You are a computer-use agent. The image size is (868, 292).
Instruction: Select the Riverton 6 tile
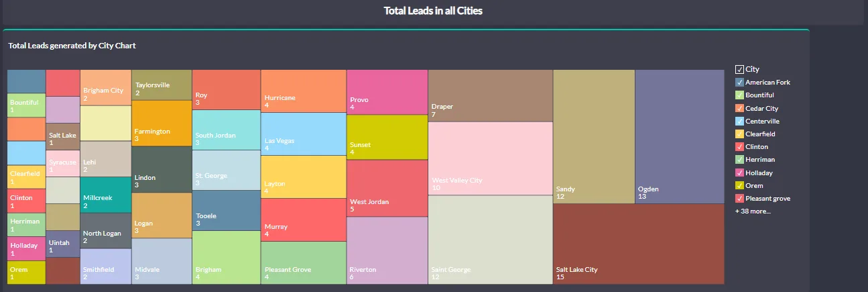[x=387, y=250]
